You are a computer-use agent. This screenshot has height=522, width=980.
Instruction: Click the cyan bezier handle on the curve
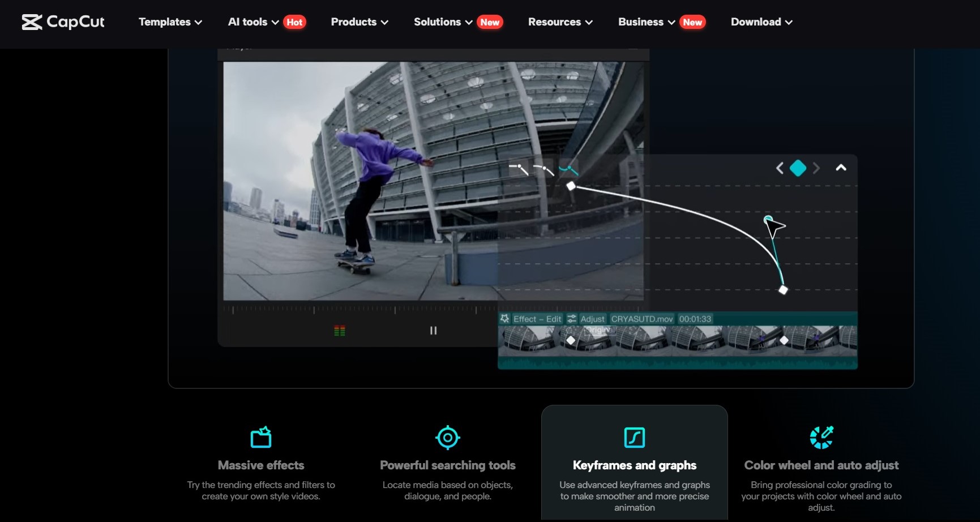click(768, 219)
